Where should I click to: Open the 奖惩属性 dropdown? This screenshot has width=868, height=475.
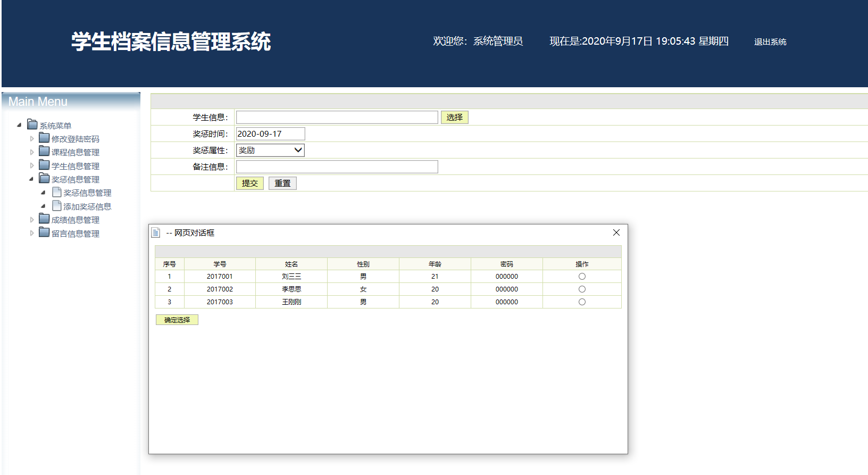click(270, 151)
